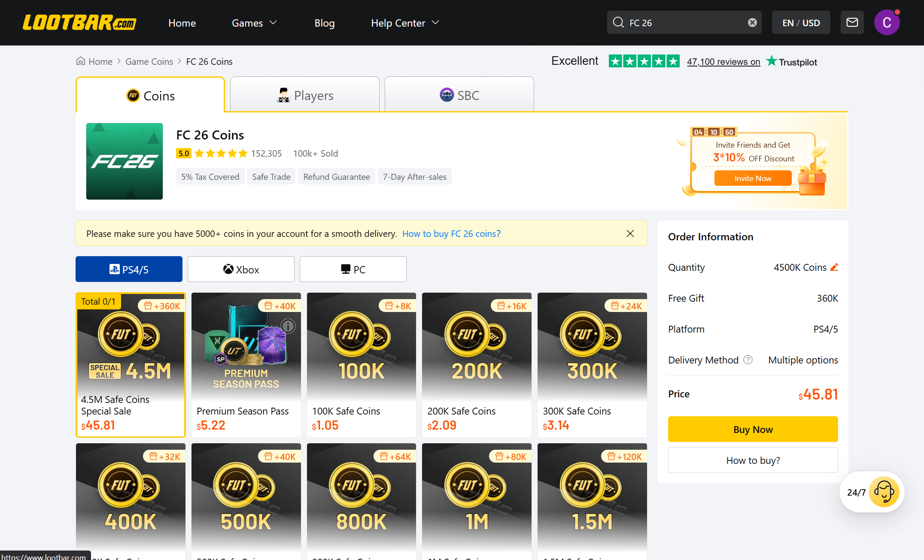The width and height of the screenshot is (924, 560).
Task: Go to Home in navigation bar
Action: click(x=182, y=23)
